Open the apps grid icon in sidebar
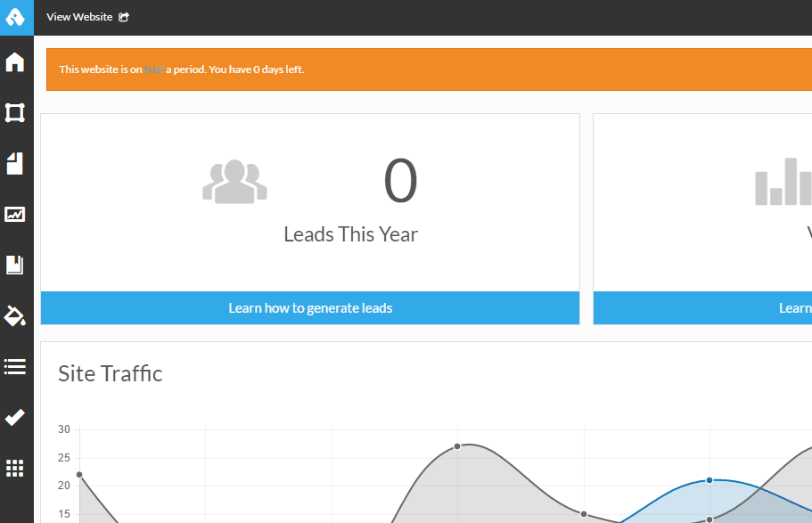Screen dimensions: 812x523 [15, 468]
